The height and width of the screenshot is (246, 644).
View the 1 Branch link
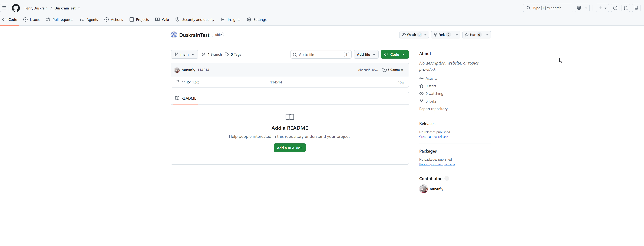point(212,55)
